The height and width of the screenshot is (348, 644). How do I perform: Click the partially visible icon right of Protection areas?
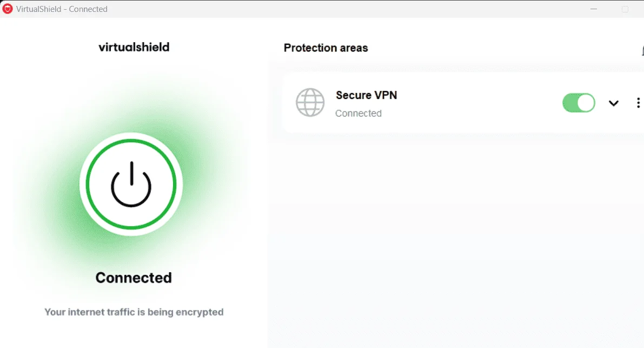point(642,50)
